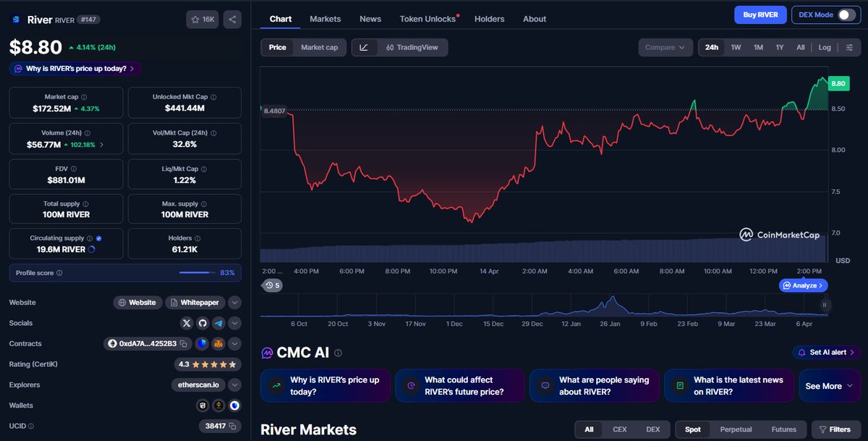Open the Markets tab
Image resolution: width=868 pixels, height=441 pixels.
(x=325, y=19)
